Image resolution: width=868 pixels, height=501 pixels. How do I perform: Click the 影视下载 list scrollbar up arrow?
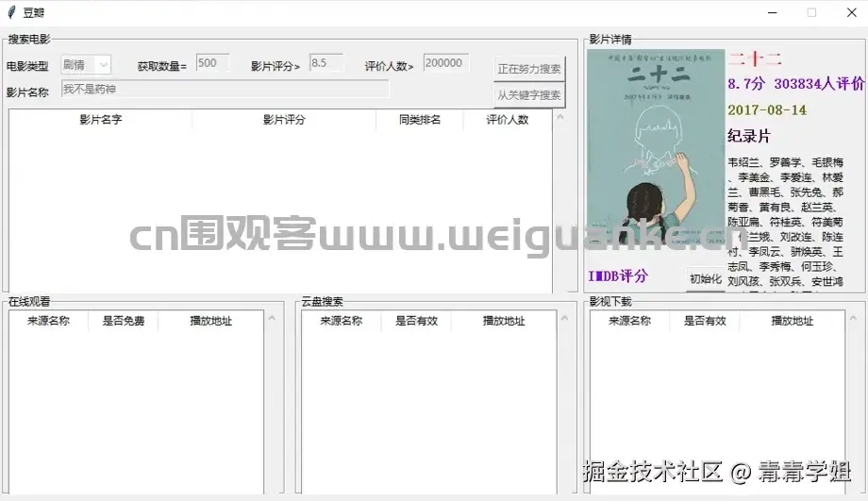coord(853,318)
